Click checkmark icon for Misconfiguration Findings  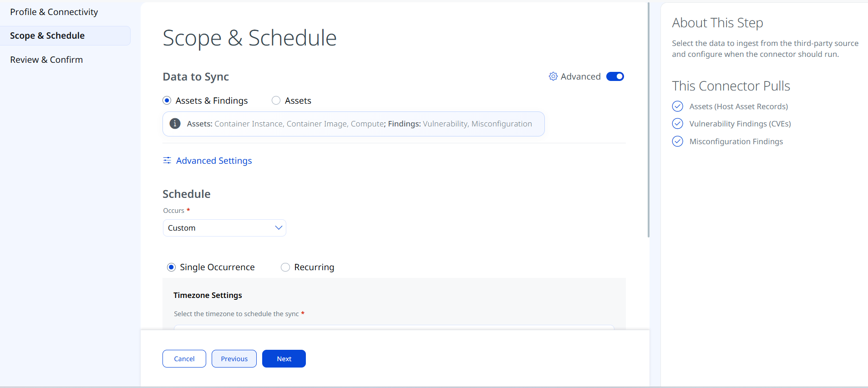(x=677, y=141)
